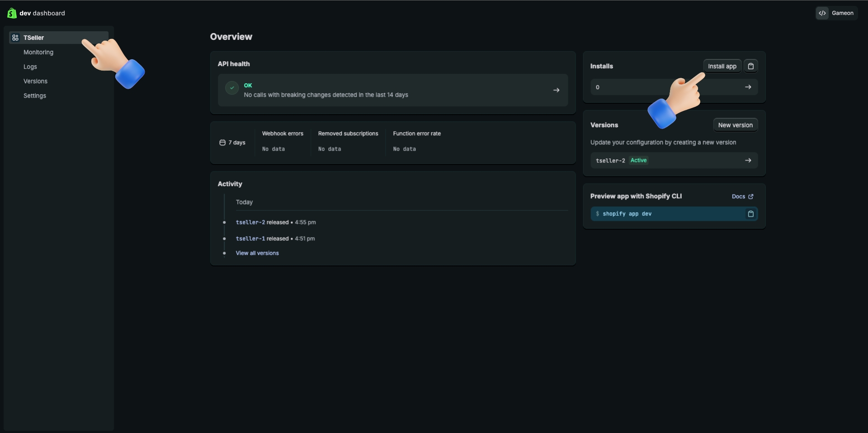Click the calendar icon beside 7 days

(x=222, y=143)
